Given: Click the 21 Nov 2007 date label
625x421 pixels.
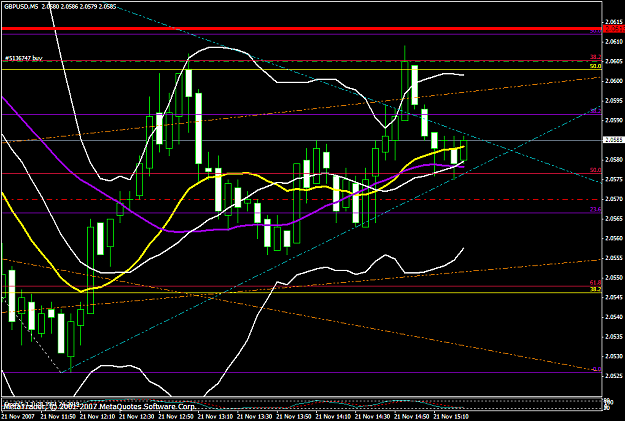Looking at the screenshot, I should click(x=18, y=417).
